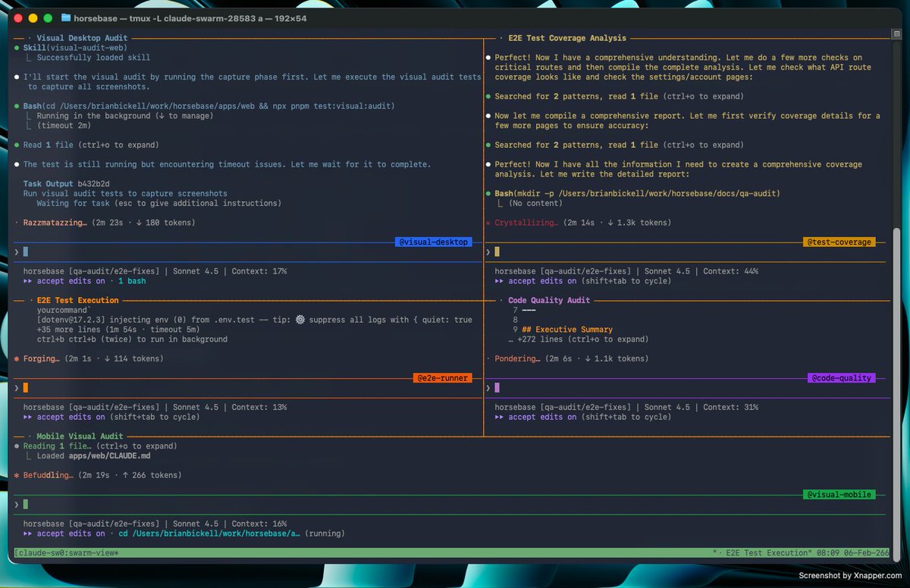Select the @test-coverage pane label
The width and height of the screenshot is (910, 588).
839,242
